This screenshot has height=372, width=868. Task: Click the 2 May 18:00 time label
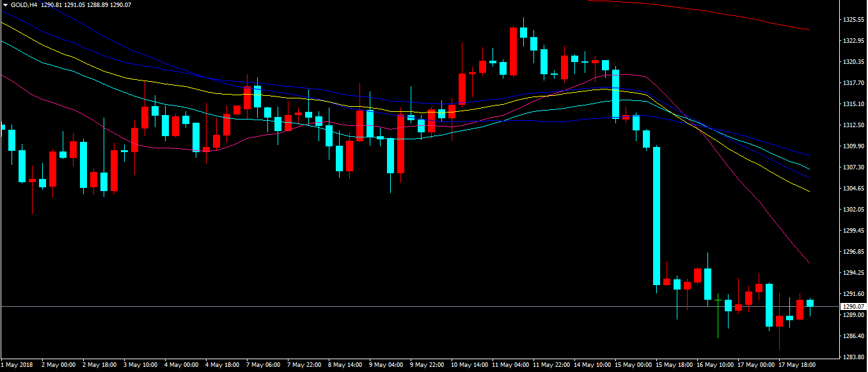coord(99,365)
